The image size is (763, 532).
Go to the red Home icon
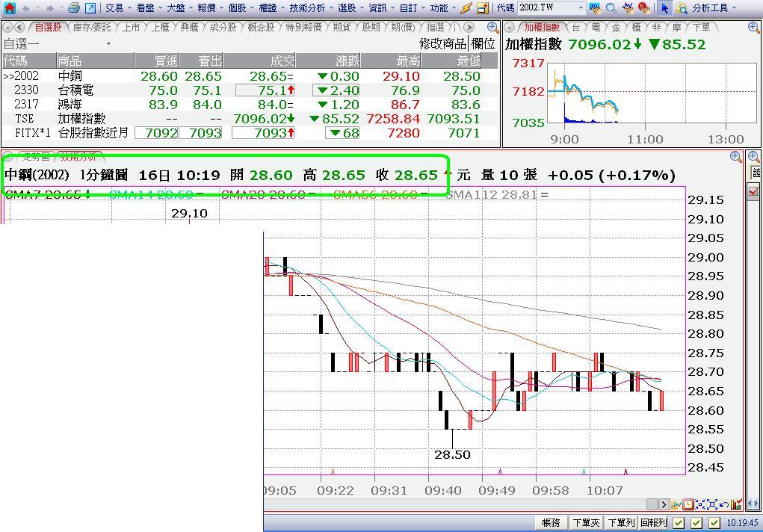pyautogui.click(x=9, y=7)
